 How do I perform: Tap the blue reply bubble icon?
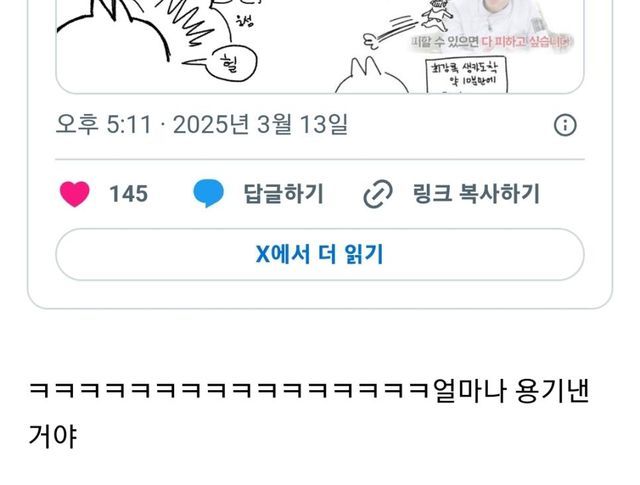click(209, 193)
